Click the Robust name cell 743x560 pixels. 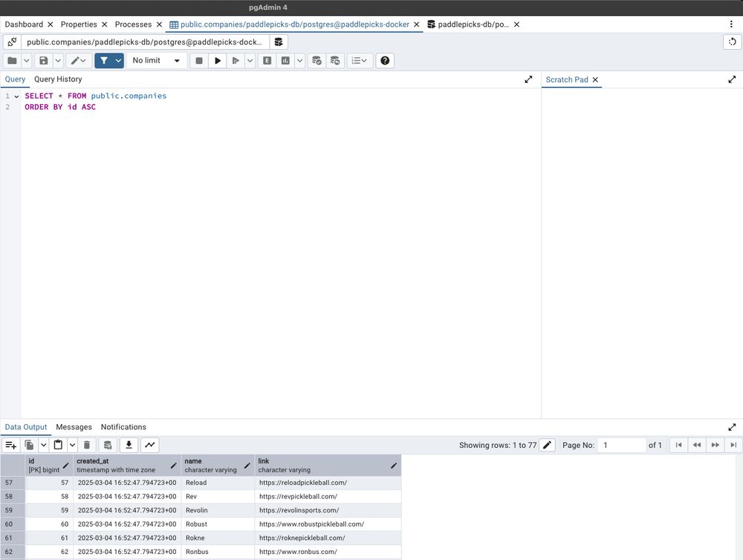click(218, 524)
